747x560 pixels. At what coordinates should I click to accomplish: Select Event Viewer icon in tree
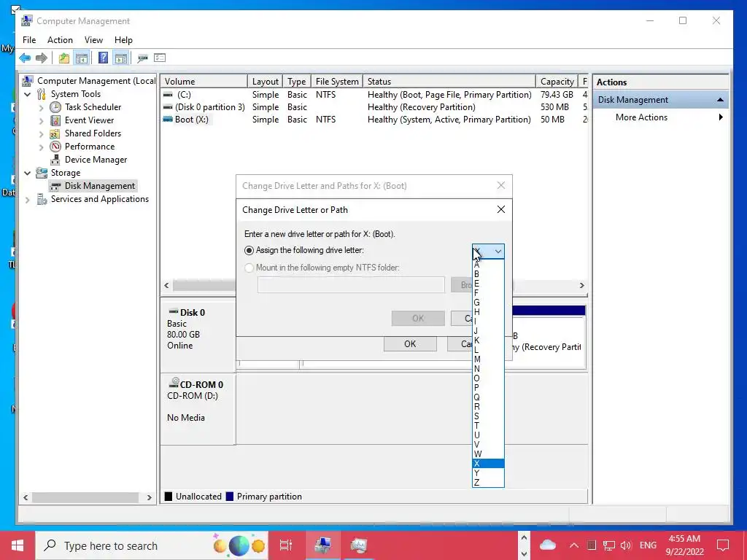(x=55, y=120)
